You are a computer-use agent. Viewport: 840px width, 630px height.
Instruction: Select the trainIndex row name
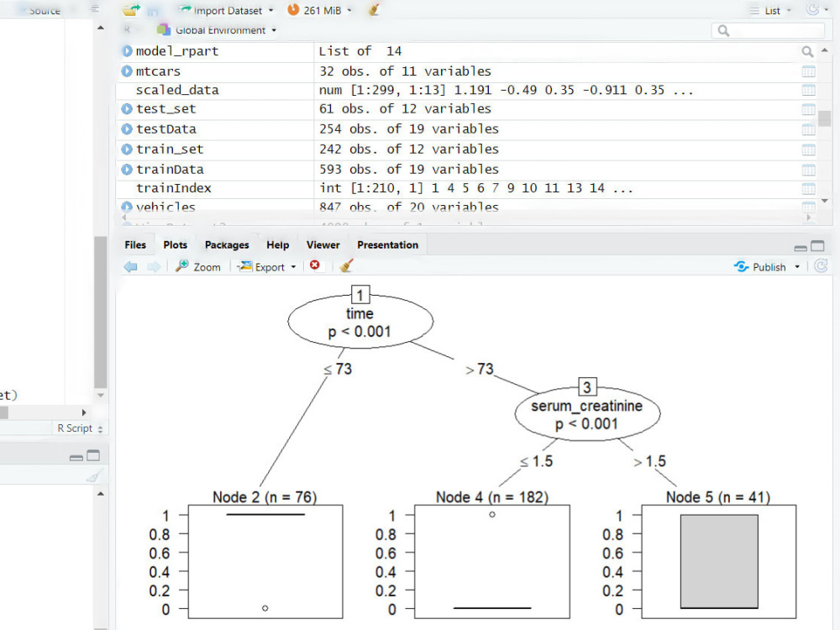(174, 188)
